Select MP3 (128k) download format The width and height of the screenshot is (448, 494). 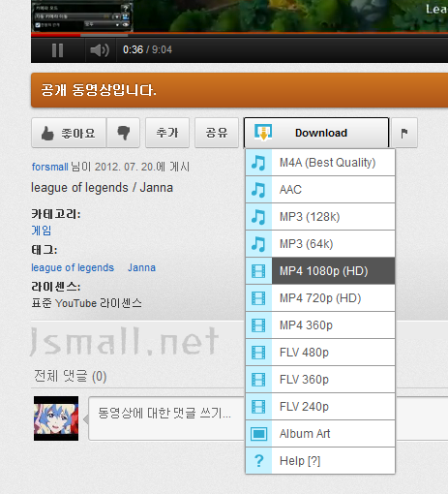click(320, 217)
